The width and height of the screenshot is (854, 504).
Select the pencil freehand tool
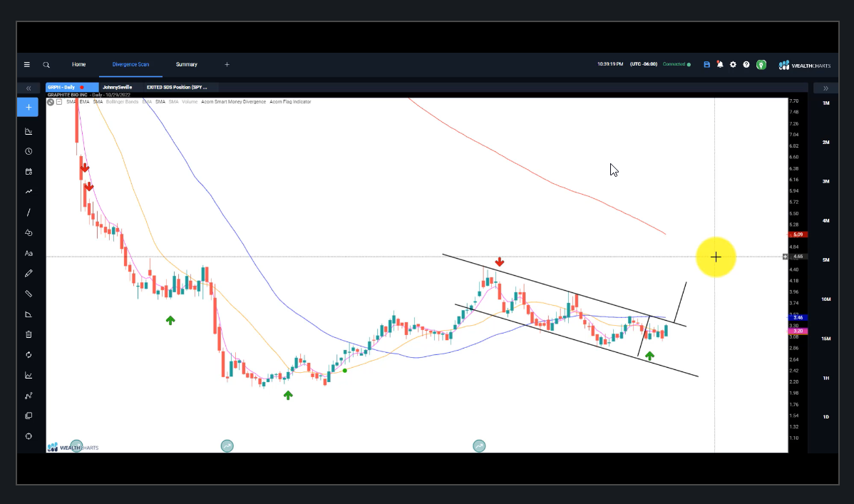(x=29, y=274)
